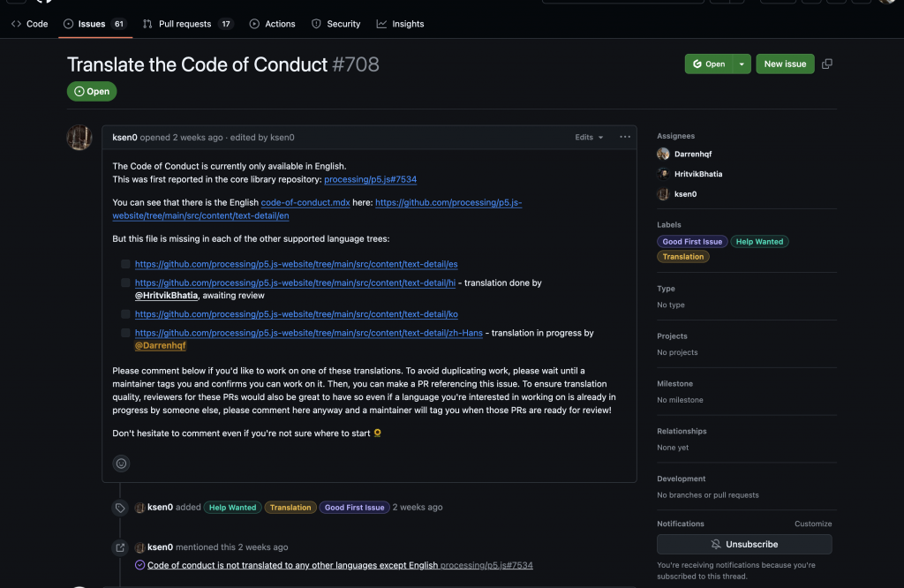Viewport: 904px width, 588px height.
Task: Click the Assignees section heading
Action: pos(675,136)
